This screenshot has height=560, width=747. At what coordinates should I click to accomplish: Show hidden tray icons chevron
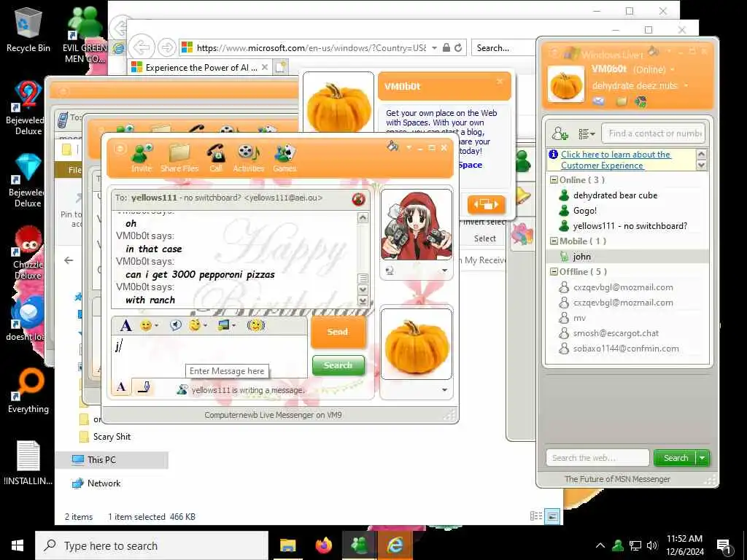pos(600,545)
